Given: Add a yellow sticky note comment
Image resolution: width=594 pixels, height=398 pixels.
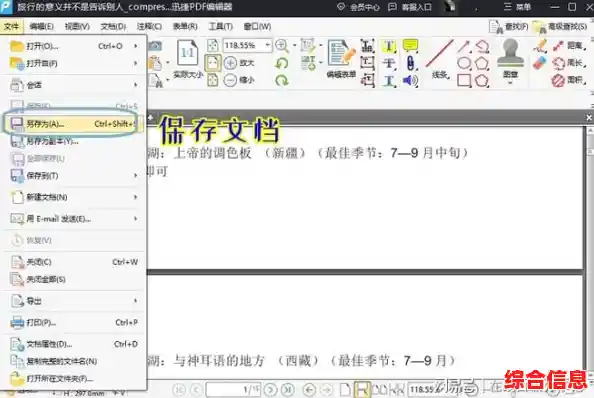Looking at the screenshot, I should coord(410,45).
